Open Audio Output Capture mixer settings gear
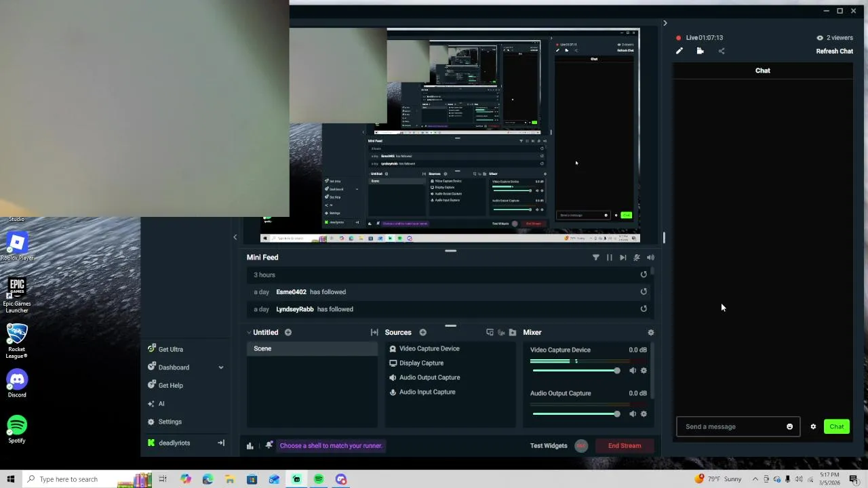The height and width of the screenshot is (488, 868). click(644, 414)
